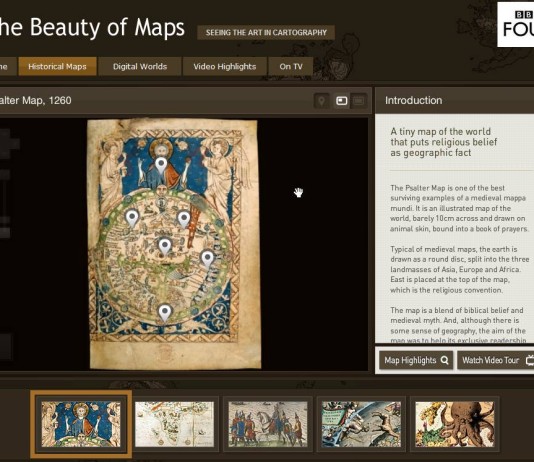Screen dimensions: 534x462
Task: Open the On TV tab
Action: tap(291, 66)
